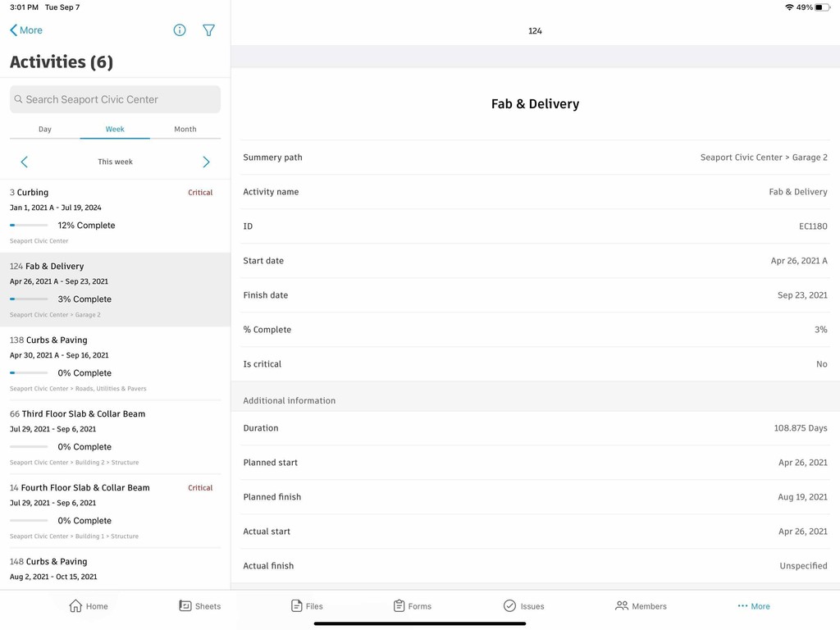Tap the search magnifier icon
The image size is (840, 630).
(x=18, y=98)
